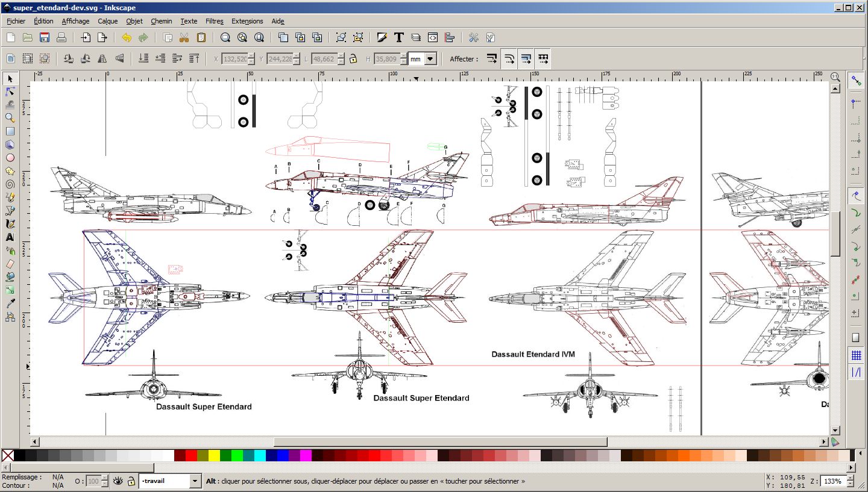This screenshot has height=492, width=868.
Task: Group selected objects
Action: 341,37
